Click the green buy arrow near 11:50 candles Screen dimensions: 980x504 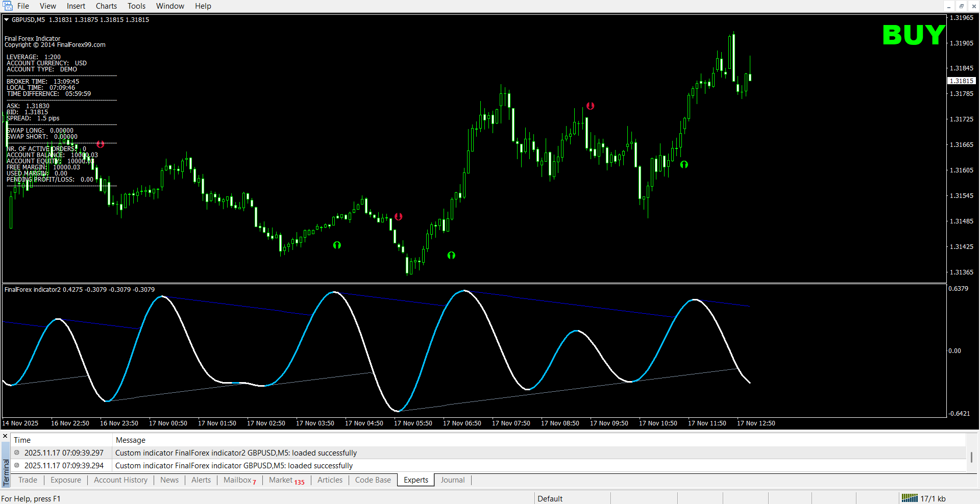coord(684,164)
